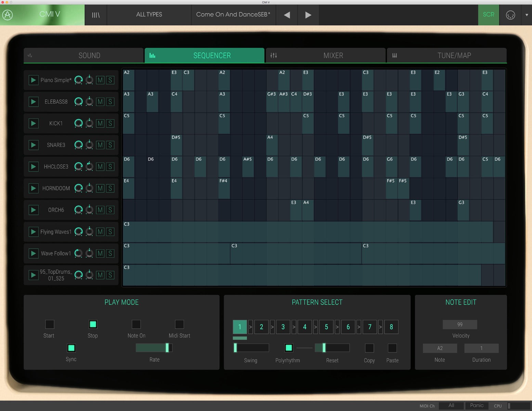Toggle the Stop play mode checkbox

click(x=93, y=324)
